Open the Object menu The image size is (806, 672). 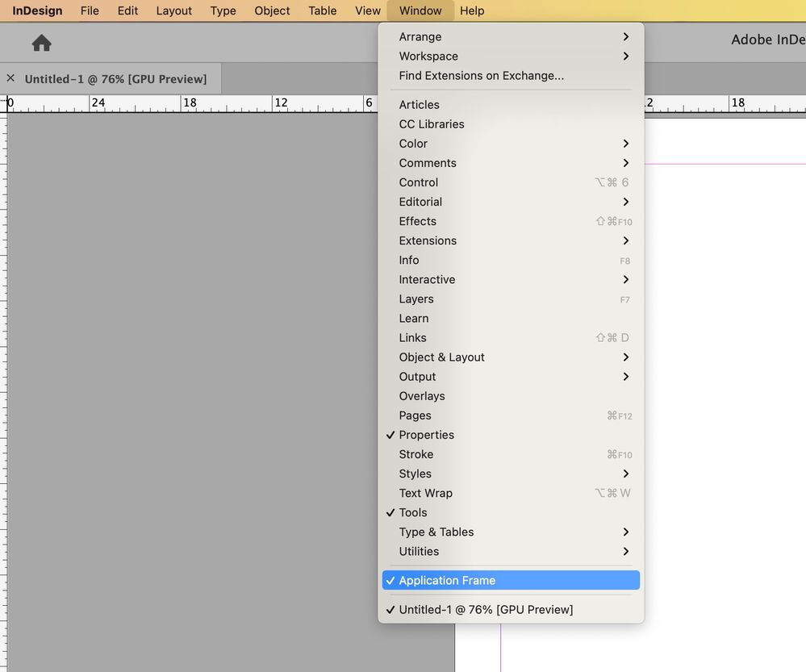click(272, 10)
